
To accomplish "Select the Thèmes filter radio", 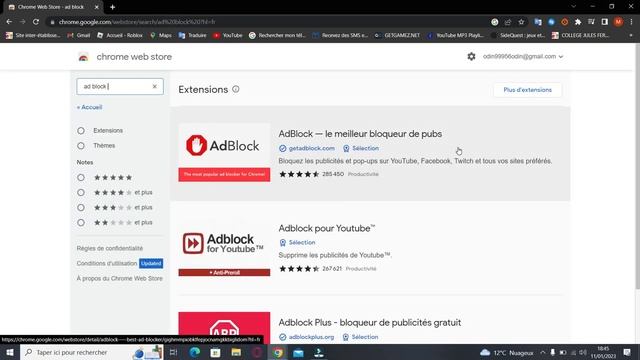I will [x=81, y=146].
